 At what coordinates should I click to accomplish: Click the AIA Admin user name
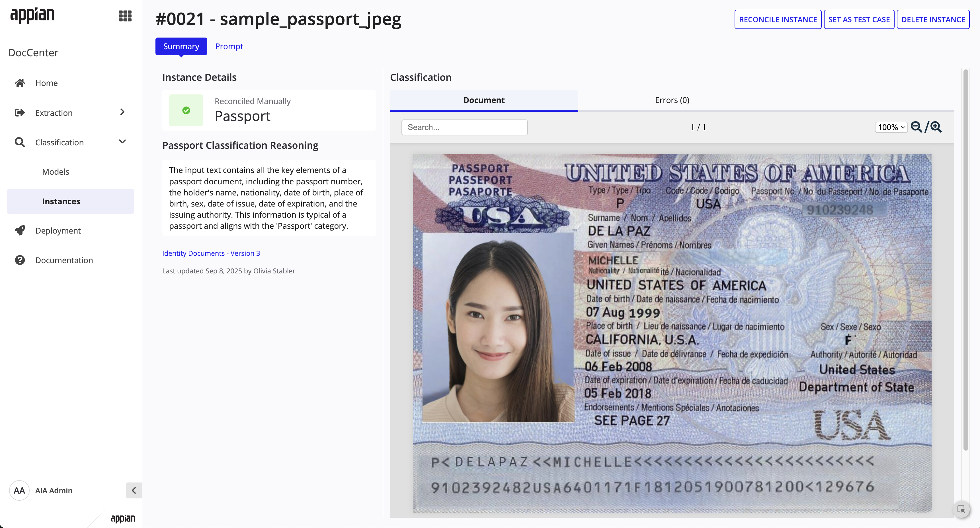[x=54, y=490]
